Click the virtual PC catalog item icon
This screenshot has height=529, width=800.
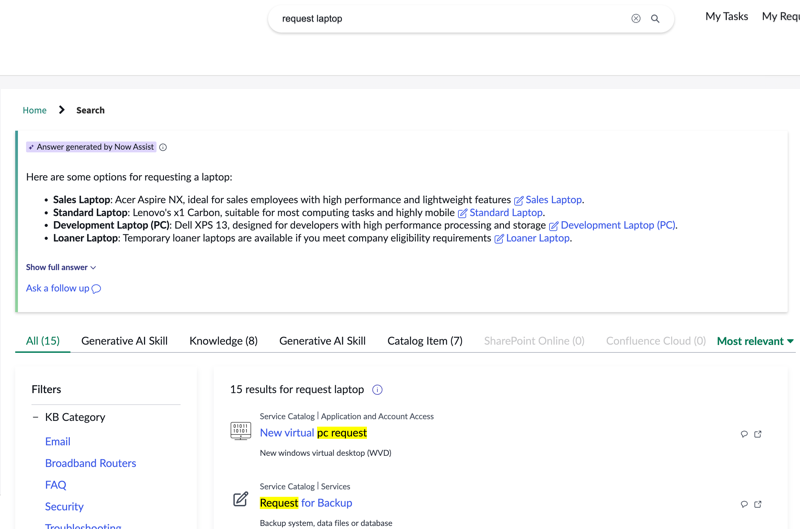(240, 431)
